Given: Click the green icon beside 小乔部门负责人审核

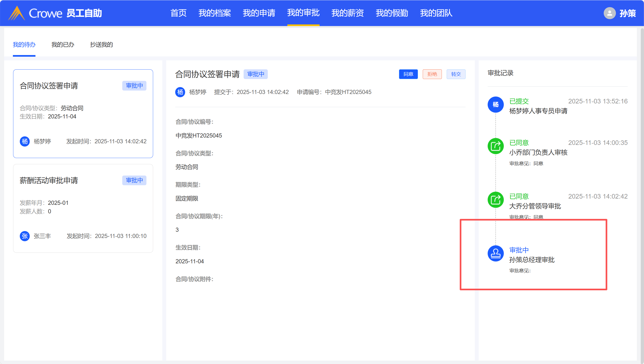Looking at the screenshot, I should click(x=495, y=146).
